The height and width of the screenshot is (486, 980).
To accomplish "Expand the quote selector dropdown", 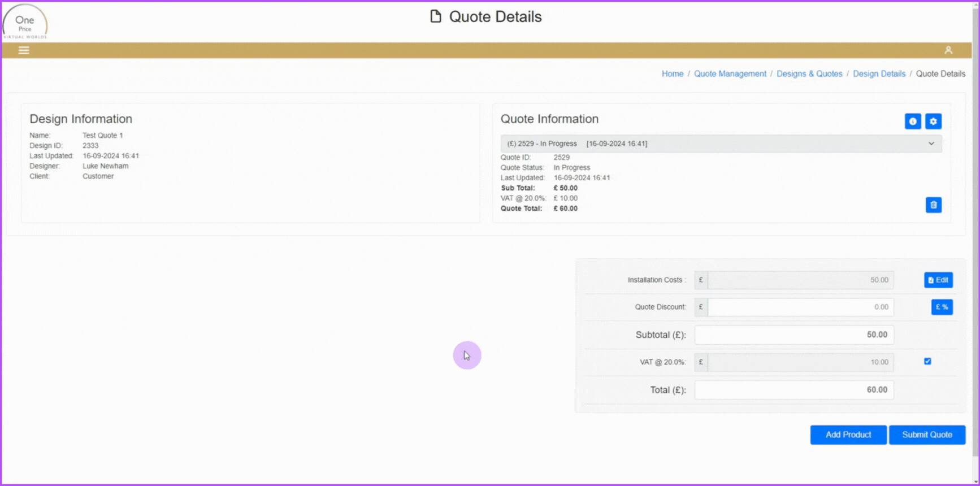I will [x=721, y=144].
